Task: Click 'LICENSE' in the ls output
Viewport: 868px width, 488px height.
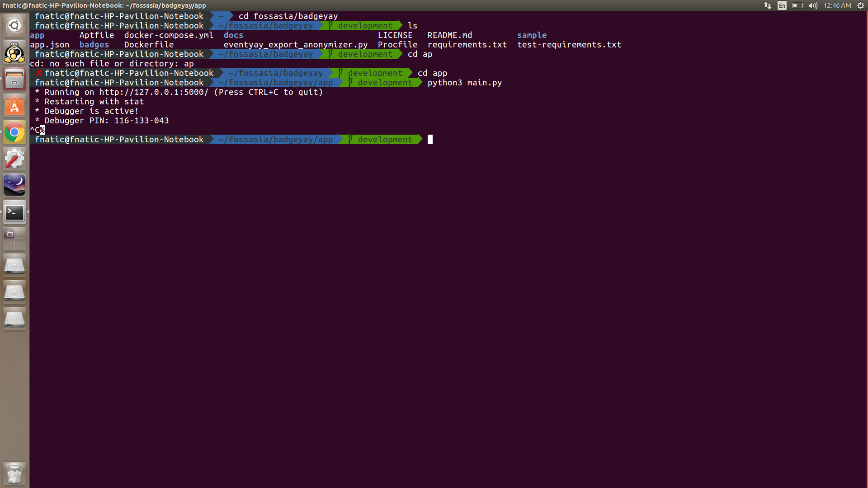Action: [395, 35]
